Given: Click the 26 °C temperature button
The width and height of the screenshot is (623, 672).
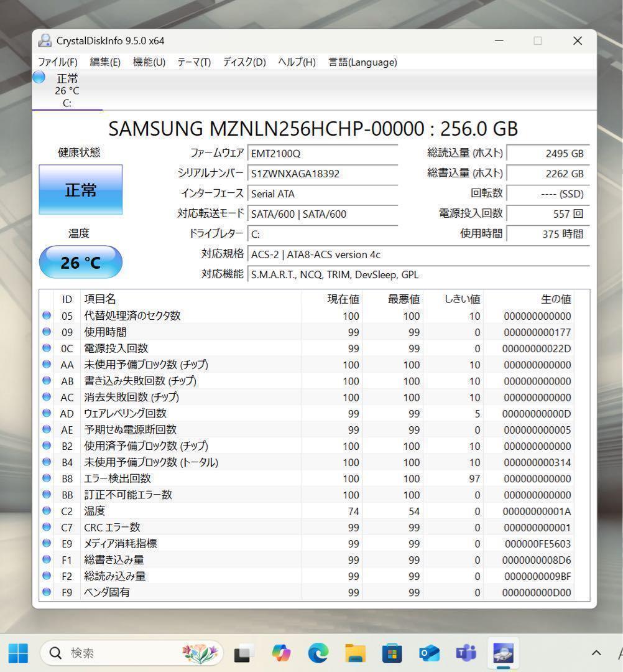Looking at the screenshot, I should click(x=80, y=263).
